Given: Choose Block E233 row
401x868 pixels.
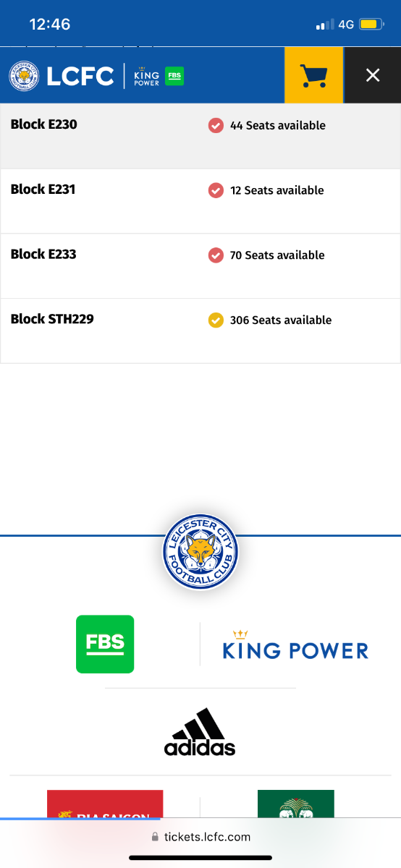Looking at the screenshot, I should click(x=200, y=266).
